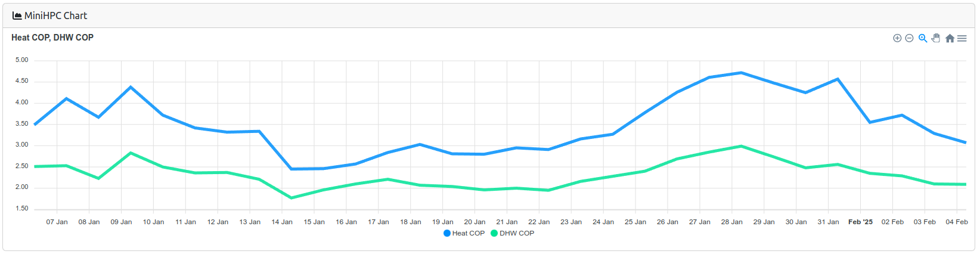
Task: Toggle the Heat COP series label
Action: (x=469, y=233)
